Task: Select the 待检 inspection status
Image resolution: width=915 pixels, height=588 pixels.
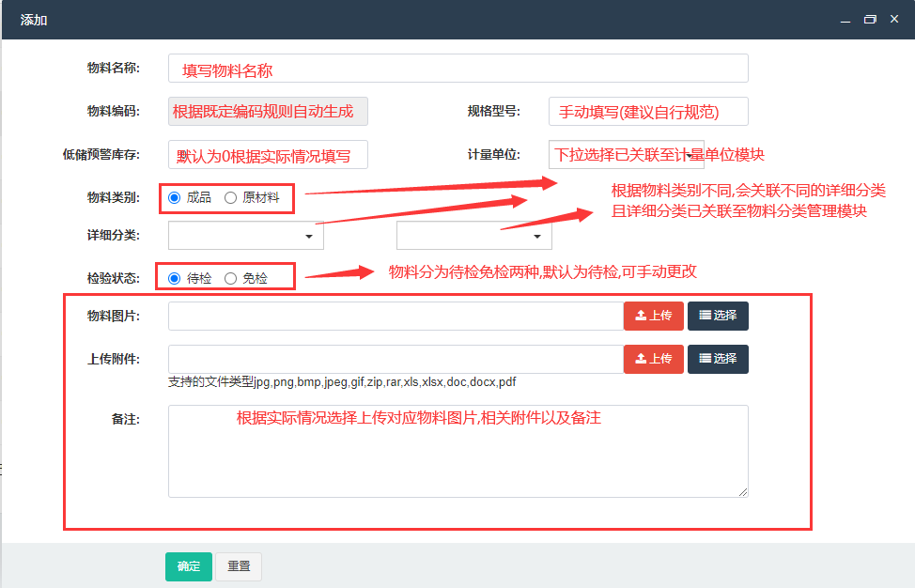Action: point(174,278)
